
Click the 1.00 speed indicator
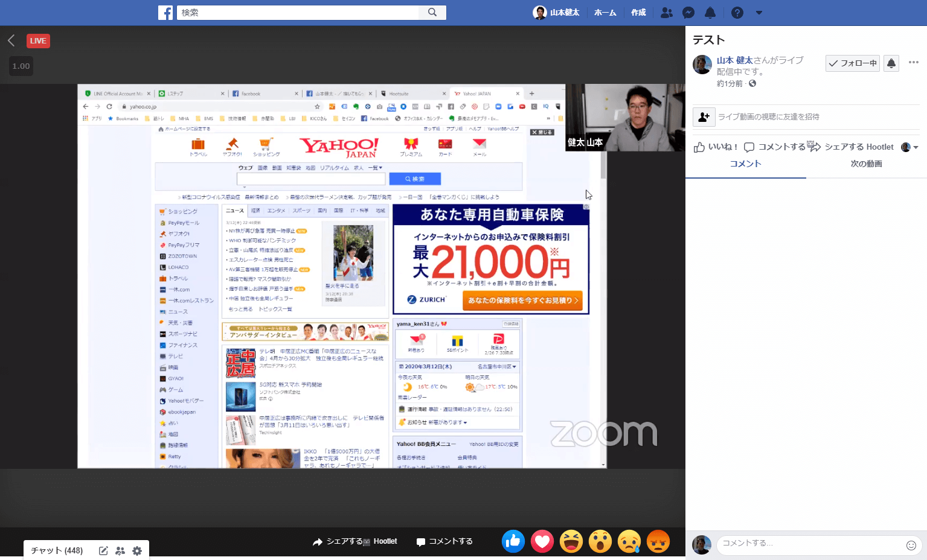[21, 66]
